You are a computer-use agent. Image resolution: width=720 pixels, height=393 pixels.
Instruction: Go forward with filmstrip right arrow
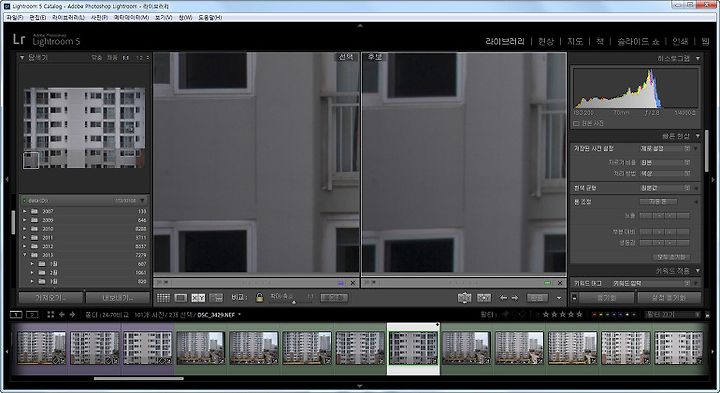coord(72,315)
